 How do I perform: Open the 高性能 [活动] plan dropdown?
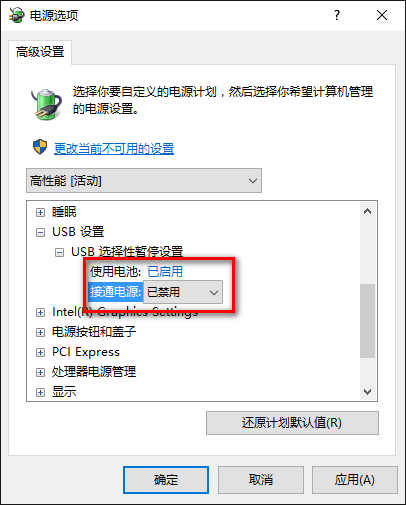144,181
